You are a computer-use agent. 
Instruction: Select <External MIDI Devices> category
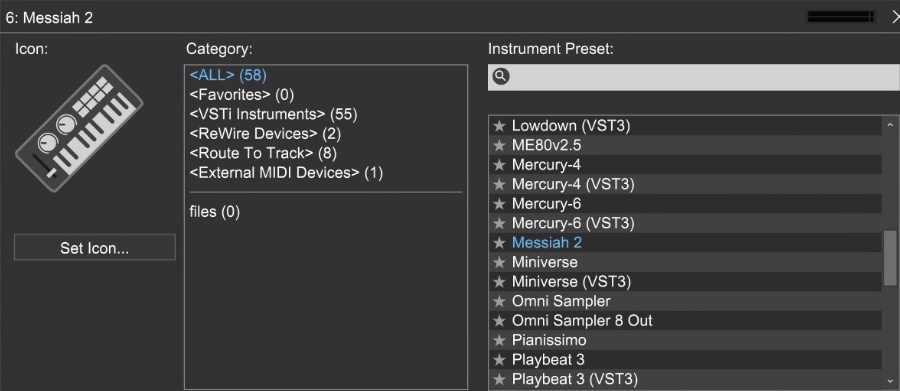[286, 173]
